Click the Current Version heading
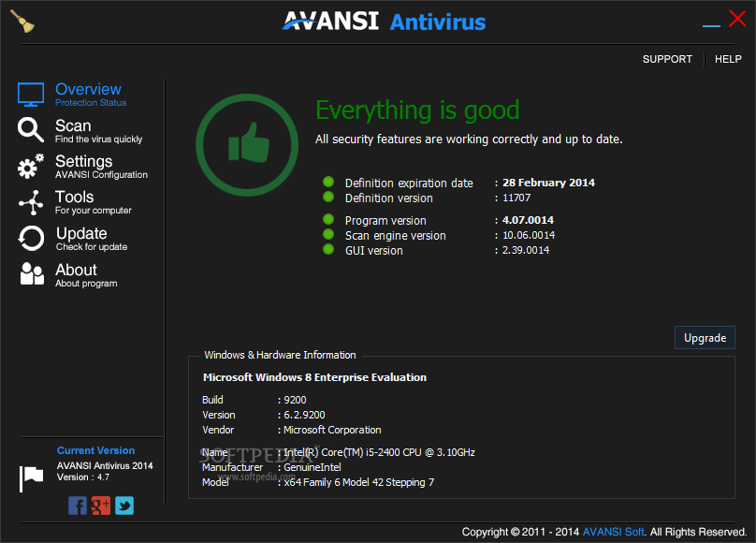The height and width of the screenshot is (543, 756). pyautogui.click(x=96, y=450)
